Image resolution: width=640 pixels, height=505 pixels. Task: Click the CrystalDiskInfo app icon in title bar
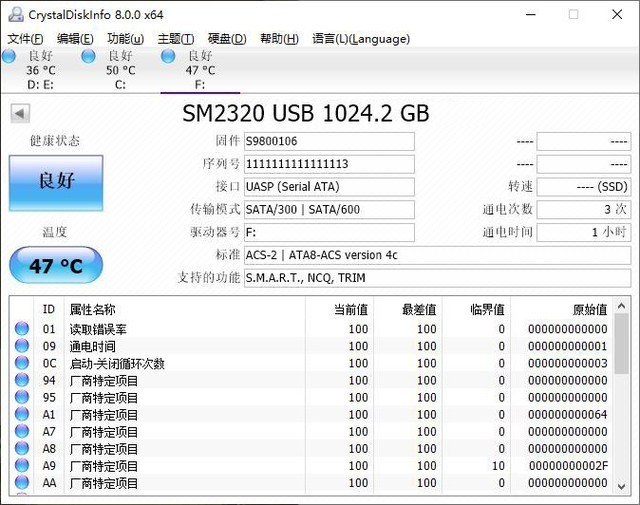point(16,15)
